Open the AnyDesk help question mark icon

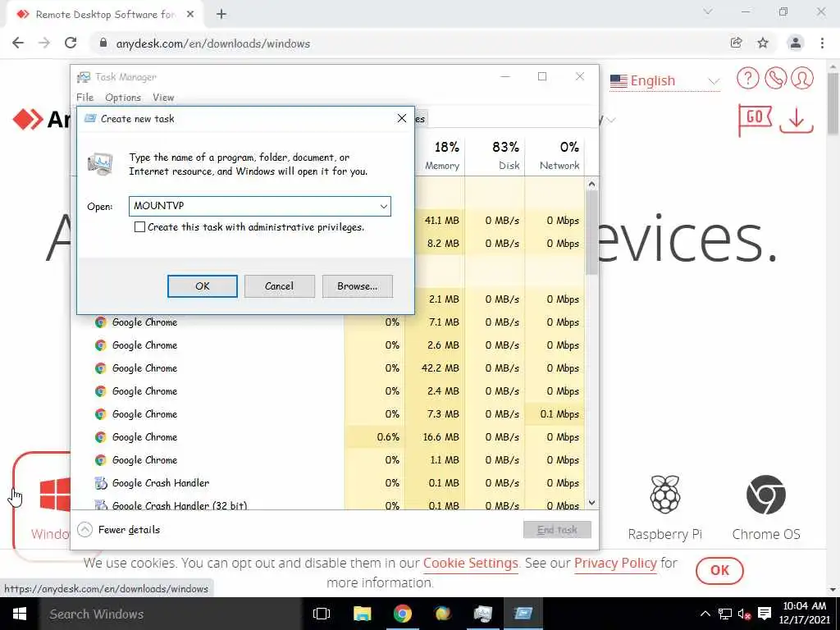[748, 78]
